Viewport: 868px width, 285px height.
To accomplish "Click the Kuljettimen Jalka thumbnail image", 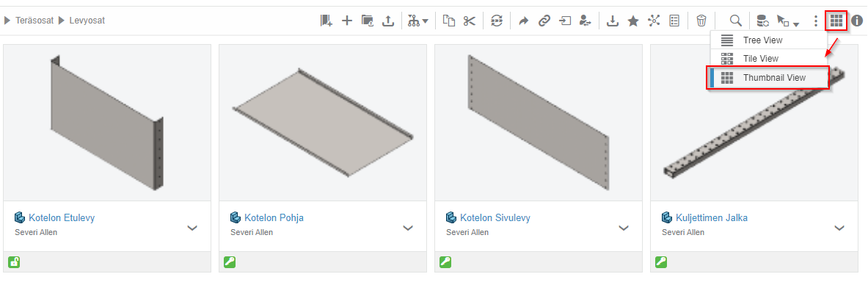I will [754, 123].
